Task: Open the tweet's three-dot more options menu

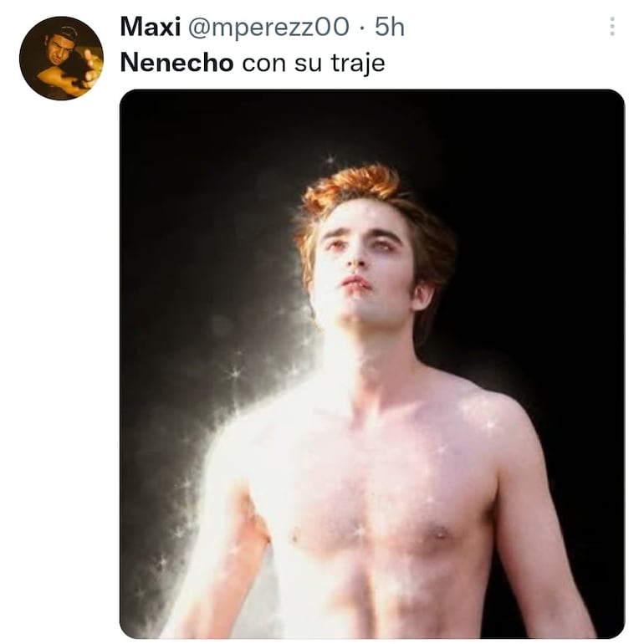Action: click(612, 27)
